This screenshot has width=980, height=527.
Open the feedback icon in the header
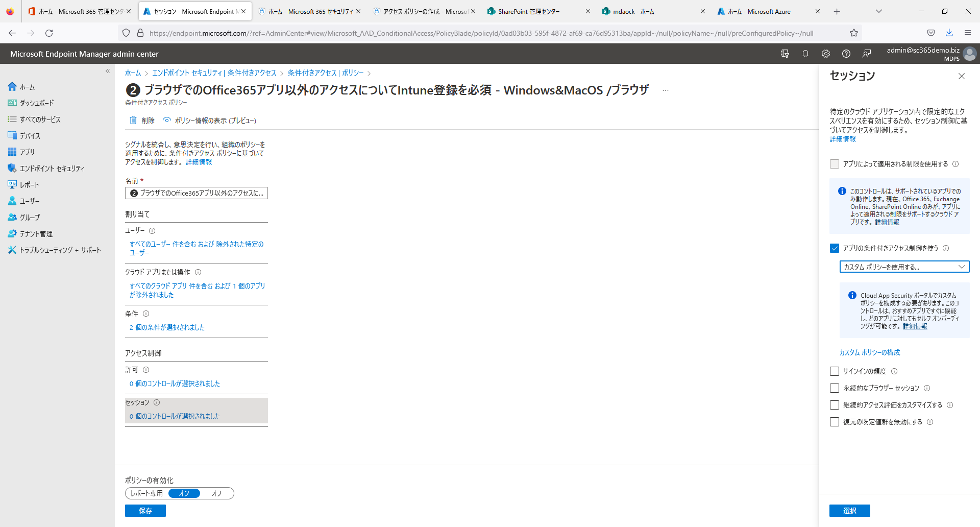coord(867,54)
